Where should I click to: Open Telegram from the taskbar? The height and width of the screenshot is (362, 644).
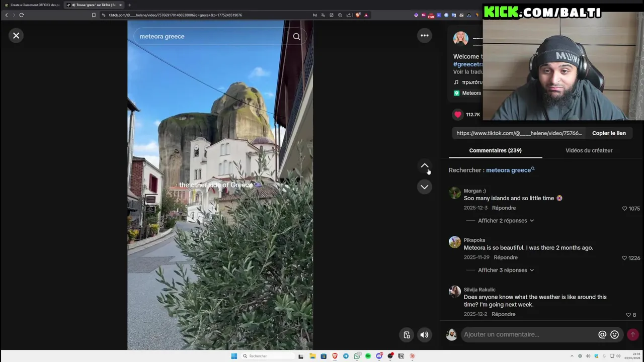(346, 356)
